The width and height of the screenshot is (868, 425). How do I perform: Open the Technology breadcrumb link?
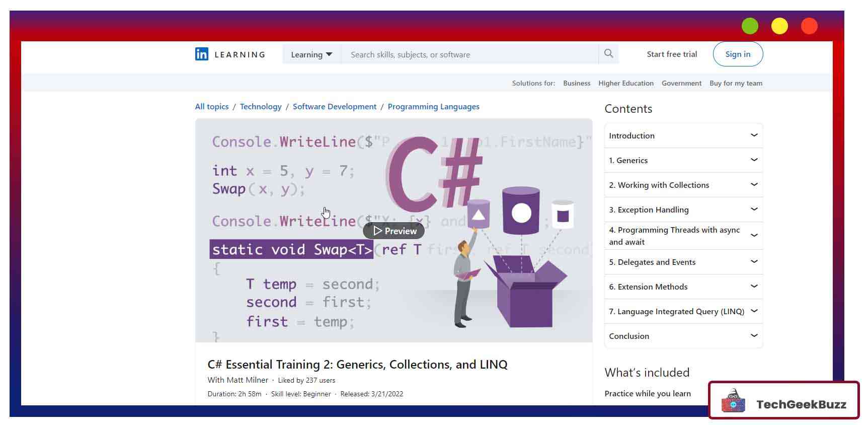pyautogui.click(x=261, y=107)
